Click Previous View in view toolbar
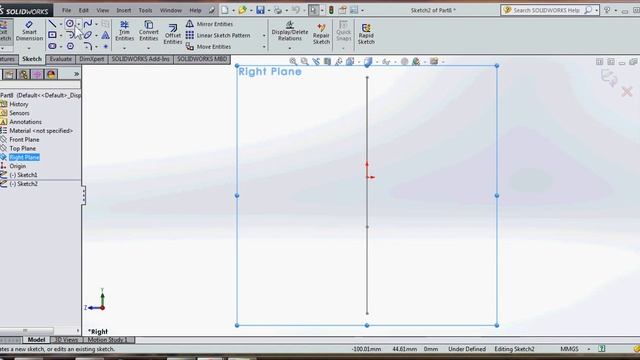Screen dimensions: 640x360 pos(316,62)
